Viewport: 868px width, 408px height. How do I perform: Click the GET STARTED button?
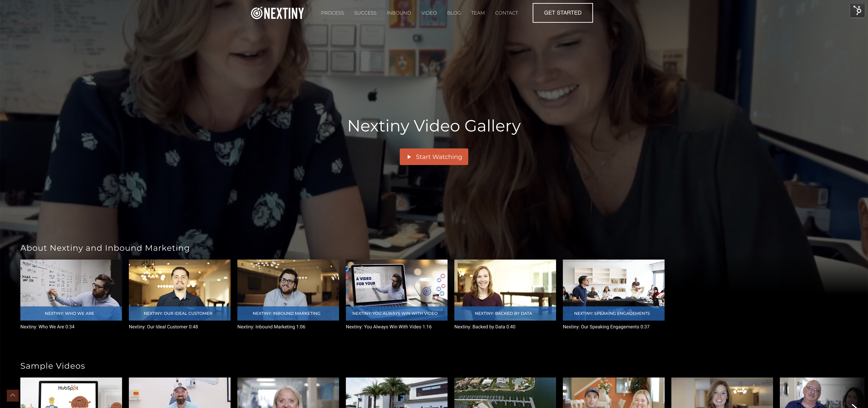click(x=563, y=12)
